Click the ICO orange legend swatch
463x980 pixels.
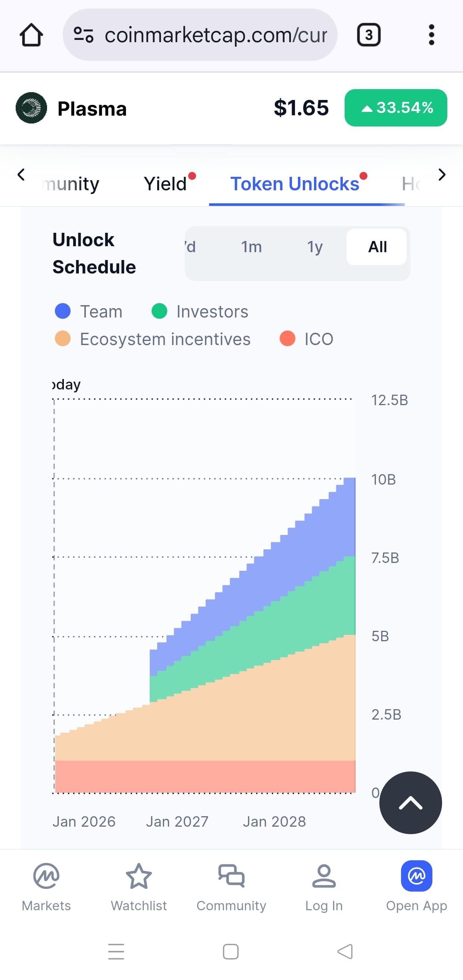click(288, 339)
